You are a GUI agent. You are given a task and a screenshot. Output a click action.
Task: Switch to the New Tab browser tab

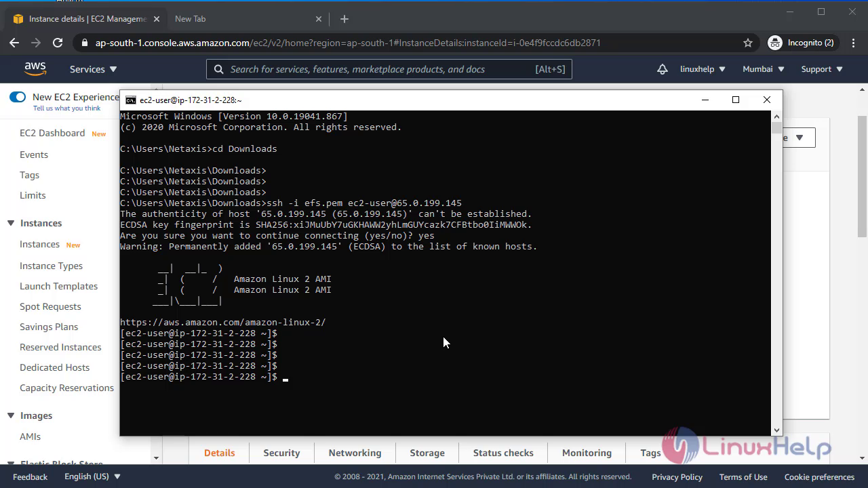(248, 19)
